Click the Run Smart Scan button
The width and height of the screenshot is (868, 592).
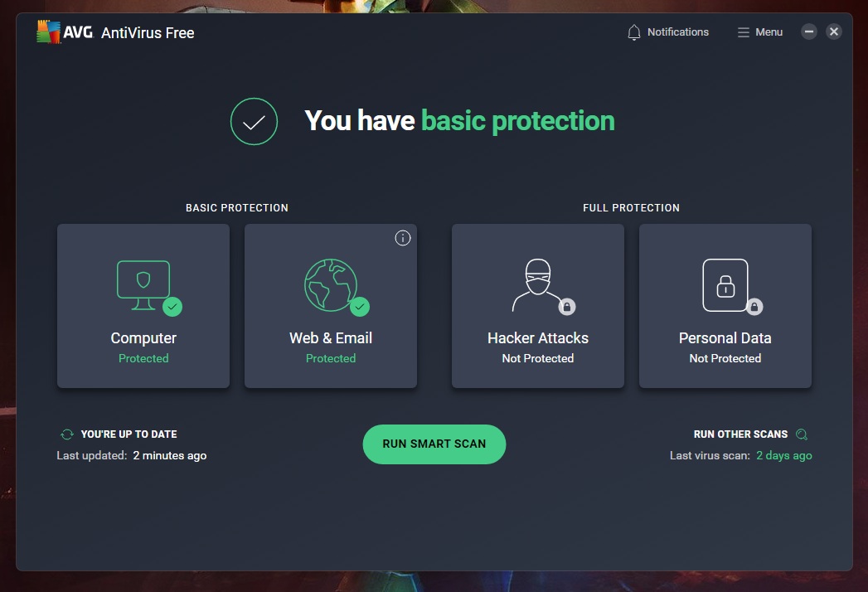pyautogui.click(x=434, y=444)
